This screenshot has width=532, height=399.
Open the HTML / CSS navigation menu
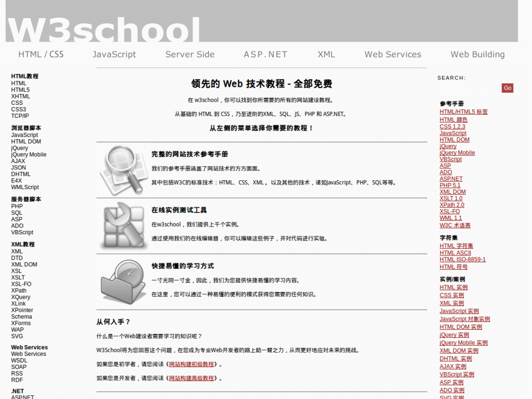pyautogui.click(x=41, y=54)
